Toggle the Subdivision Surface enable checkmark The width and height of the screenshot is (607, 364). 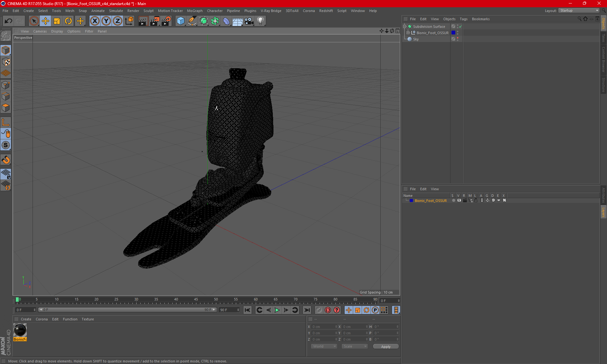pos(461,27)
